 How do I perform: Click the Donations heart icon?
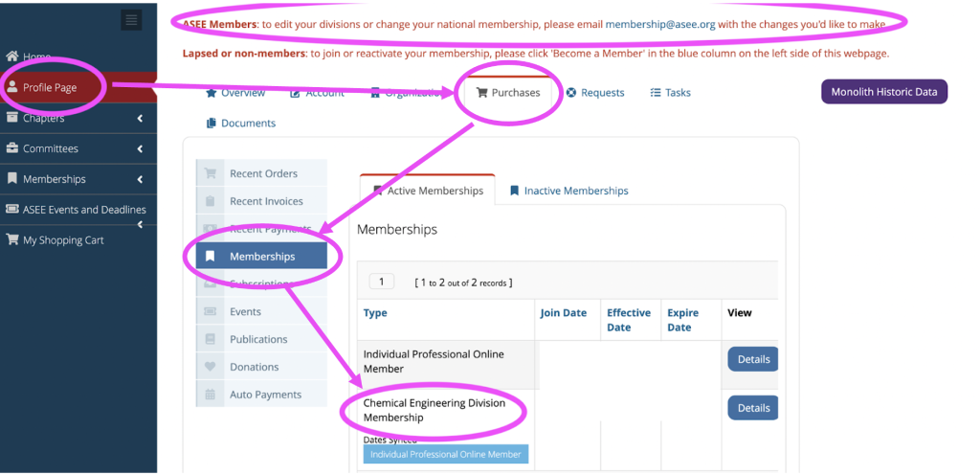210,367
